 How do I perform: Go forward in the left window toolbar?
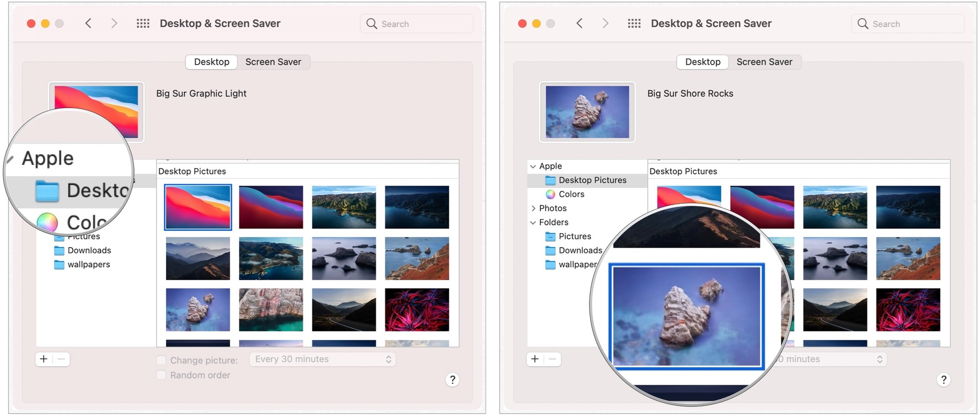coord(114,23)
